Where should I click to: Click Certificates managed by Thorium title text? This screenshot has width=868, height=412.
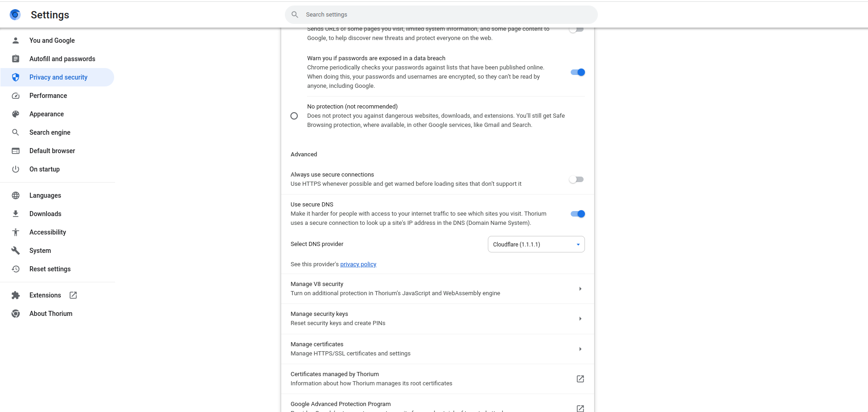pos(335,374)
